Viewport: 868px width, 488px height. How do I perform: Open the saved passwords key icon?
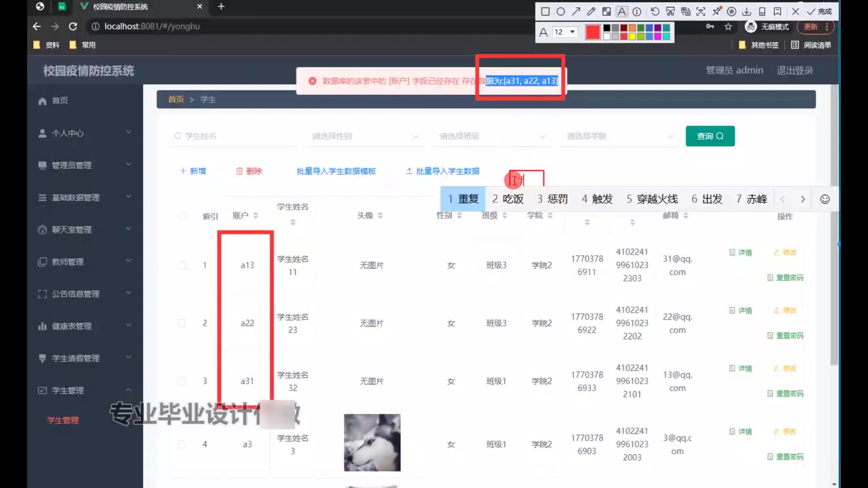coord(710,26)
